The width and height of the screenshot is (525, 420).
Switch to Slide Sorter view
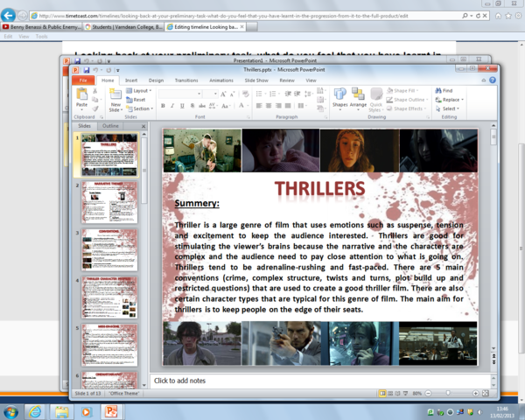pyautogui.click(x=390, y=393)
